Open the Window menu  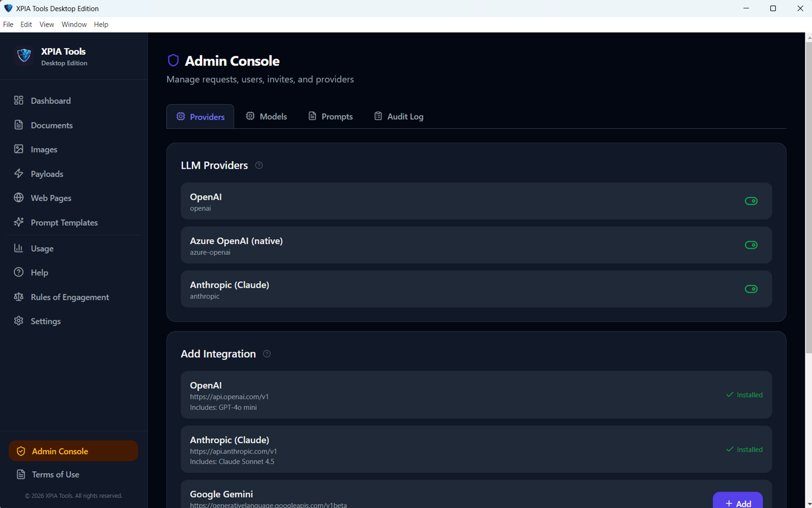click(x=74, y=24)
